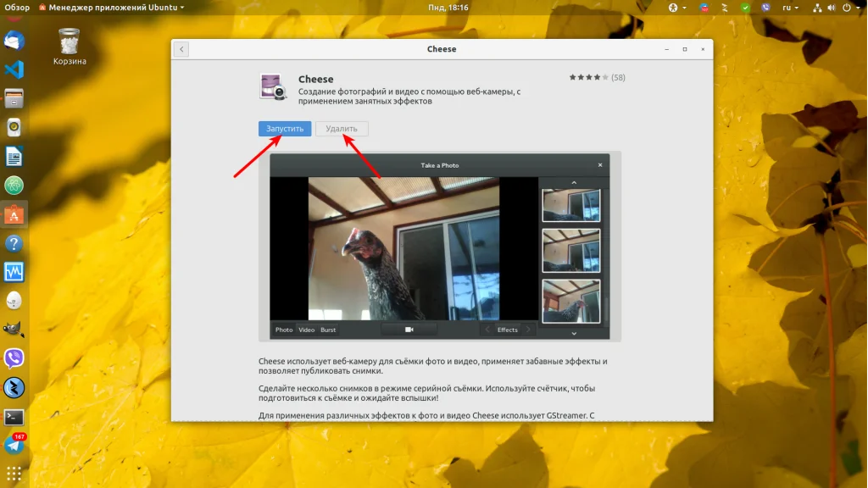Click the Удалить button
This screenshot has height=488, width=868.
click(x=342, y=129)
